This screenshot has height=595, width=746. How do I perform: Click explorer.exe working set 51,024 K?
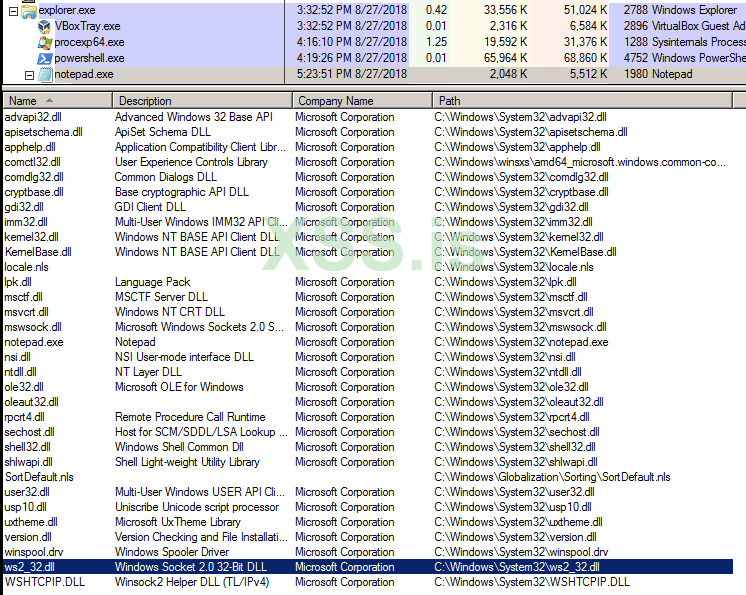point(586,10)
